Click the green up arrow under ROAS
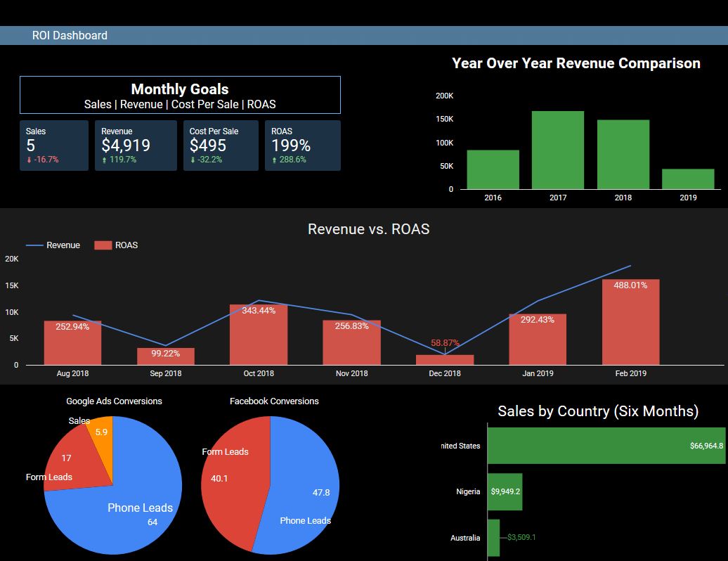Image resolution: width=728 pixels, height=561 pixels. (x=274, y=160)
